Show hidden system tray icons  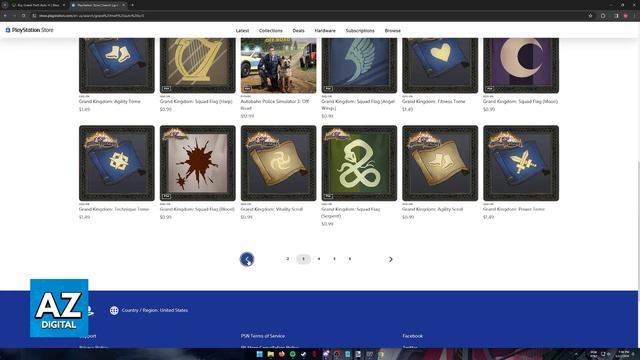coord(576,354)
